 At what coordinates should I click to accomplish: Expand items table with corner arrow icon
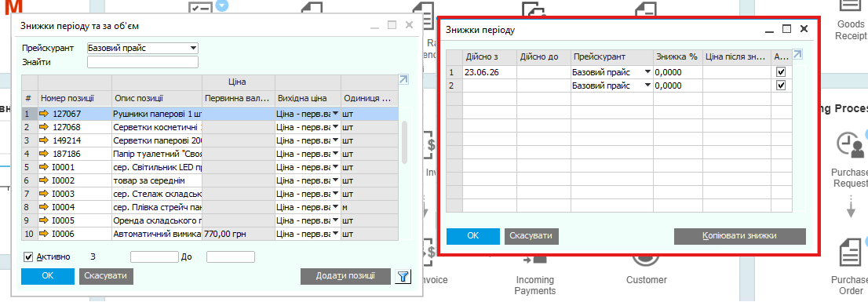[403, 80]
